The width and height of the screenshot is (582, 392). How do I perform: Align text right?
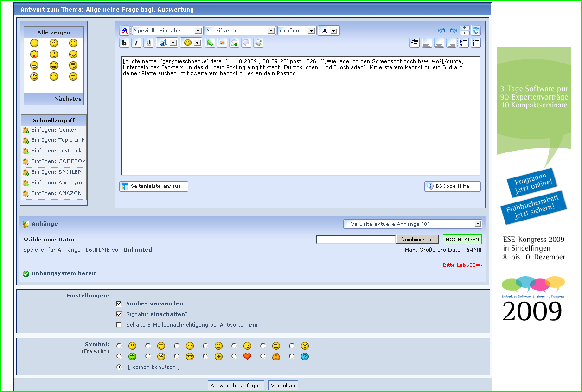tap(451, 43)
